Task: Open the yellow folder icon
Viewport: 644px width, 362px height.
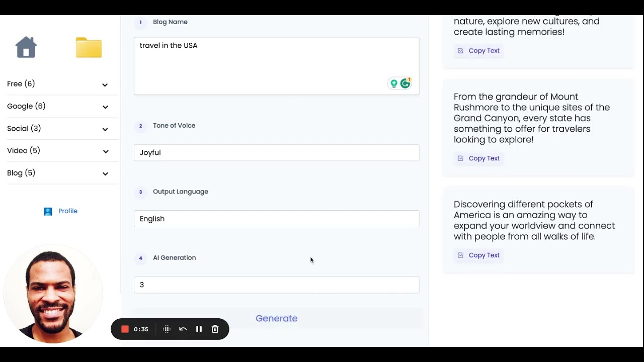Action: point(89,47)
